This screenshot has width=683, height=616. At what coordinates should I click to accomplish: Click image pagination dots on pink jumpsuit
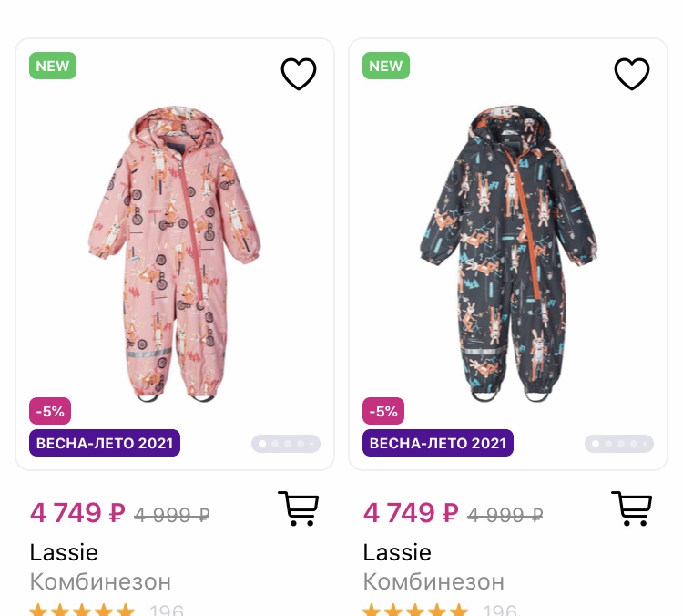286,444
